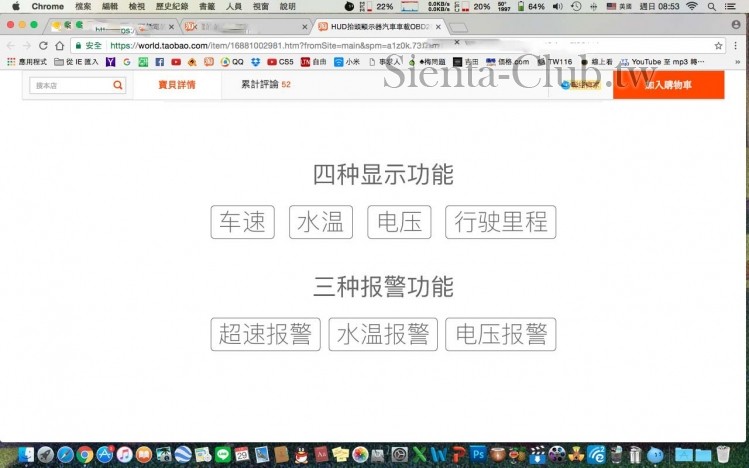The image size is (749, 468).
Task: Open the Chrome three-dot menu
Action: pos(735,45)
